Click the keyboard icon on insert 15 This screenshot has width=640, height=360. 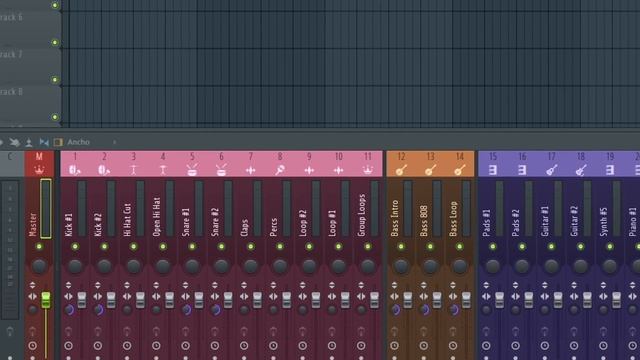[x=493, y=170]
